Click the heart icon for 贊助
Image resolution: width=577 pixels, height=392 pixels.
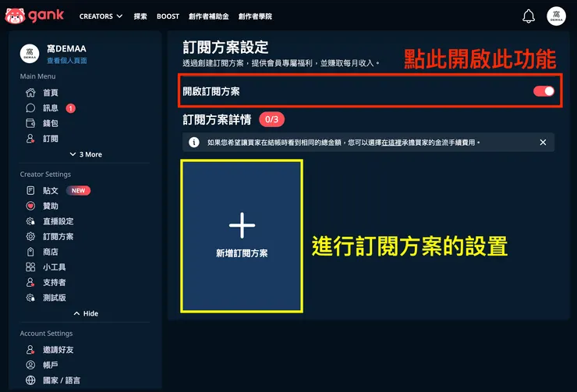[x=30, y=206]
